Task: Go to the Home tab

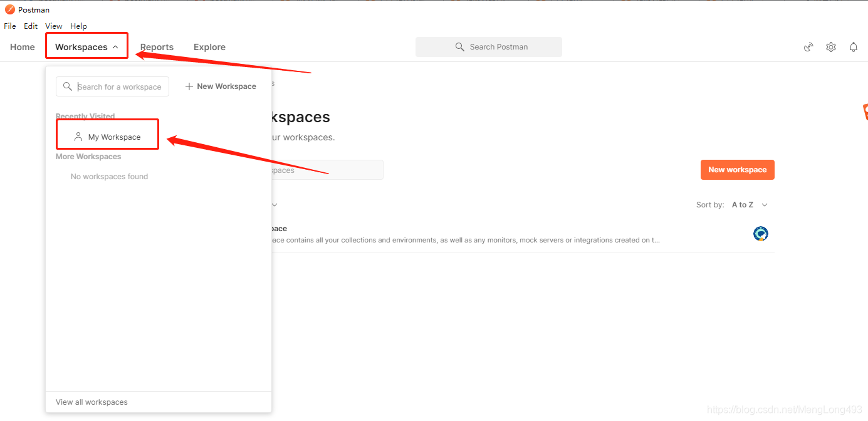Action: coord(23,47)
